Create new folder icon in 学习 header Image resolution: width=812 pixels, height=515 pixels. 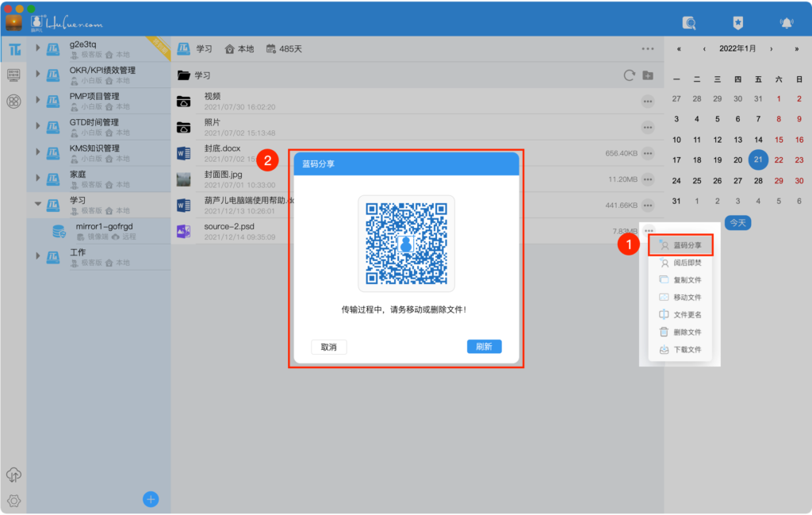tap(648, 75)
